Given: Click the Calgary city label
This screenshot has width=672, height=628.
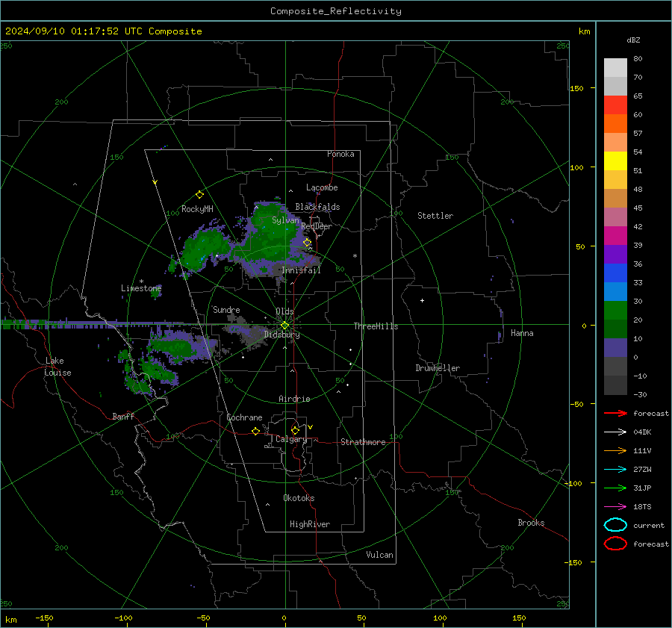Looking at the screenshot, I should pyautogui.click(x=291, y=439).
